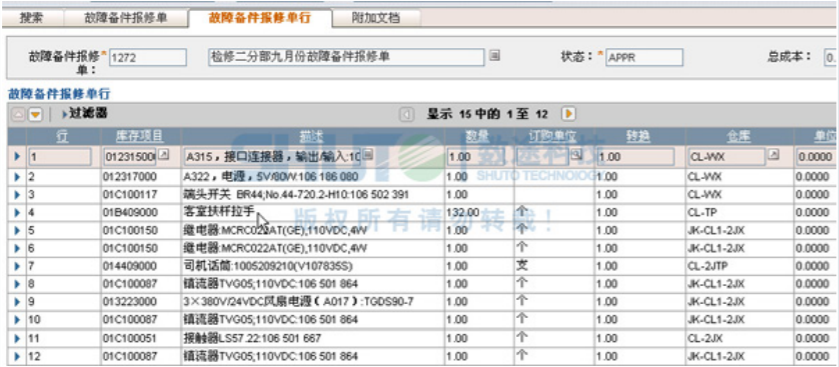Sort by the 仓库 column header

tap(738, 136)
